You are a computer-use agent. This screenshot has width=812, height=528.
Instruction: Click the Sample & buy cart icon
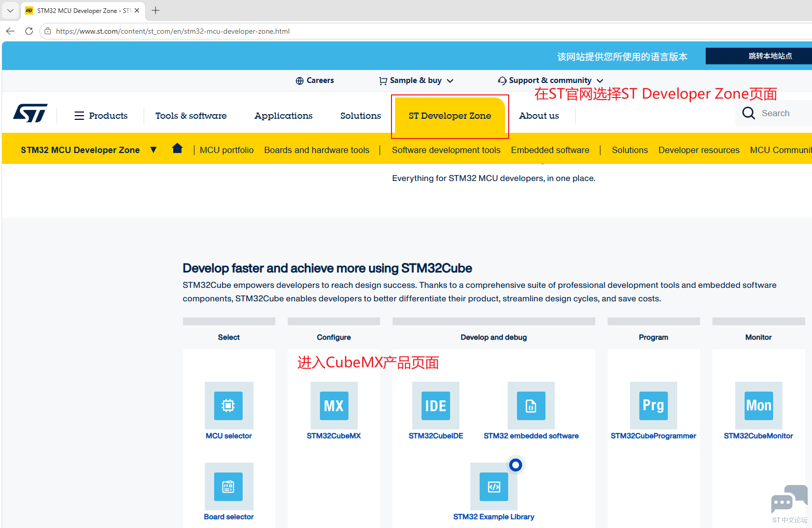(x=383, y=81)
